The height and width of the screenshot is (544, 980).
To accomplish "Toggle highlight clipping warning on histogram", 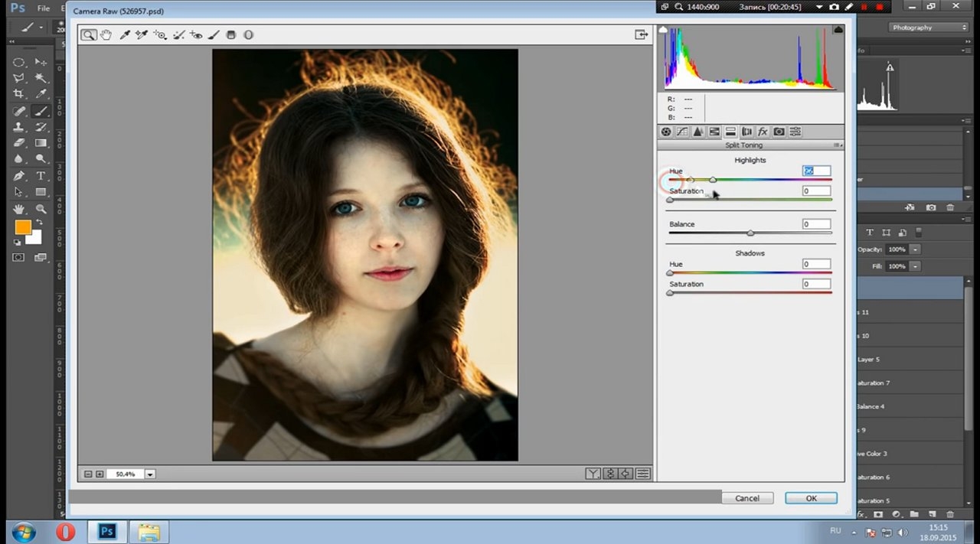I will tap(838, 30).
